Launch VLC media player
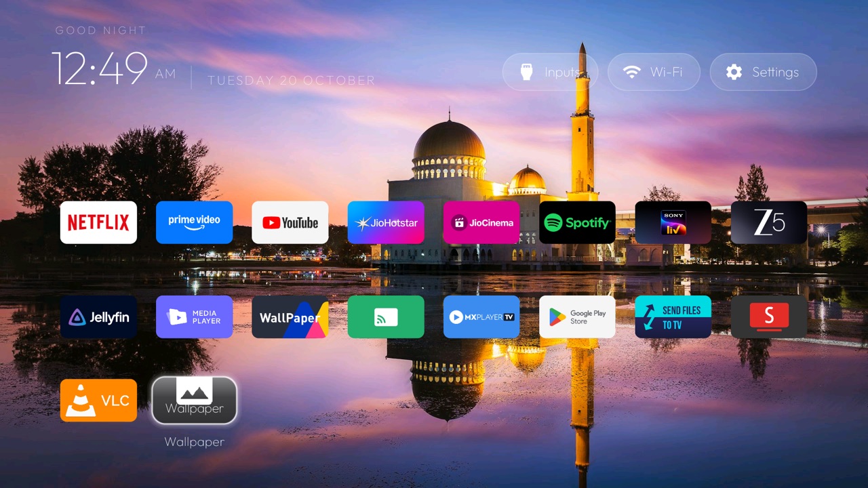This screenshot has width=868, height=488. [98, 400]
